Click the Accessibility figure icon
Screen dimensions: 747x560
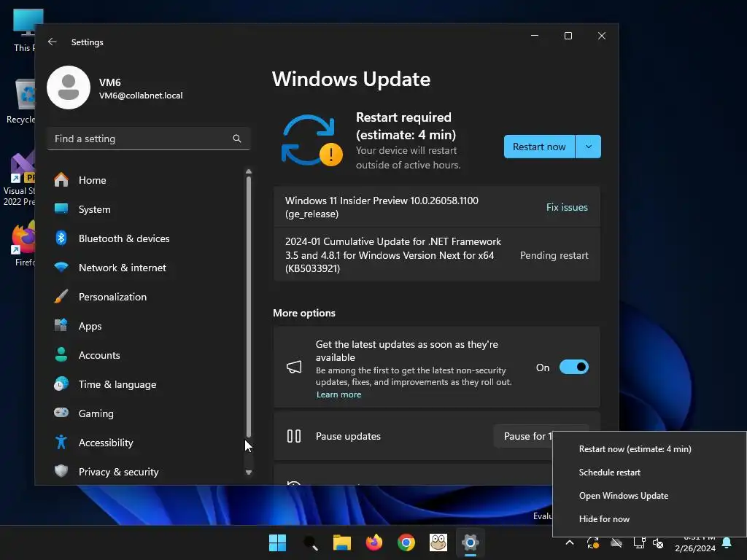61,442
